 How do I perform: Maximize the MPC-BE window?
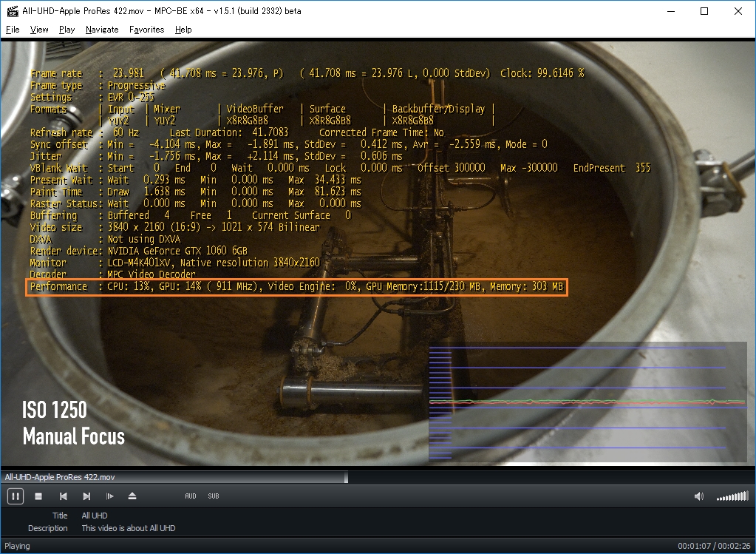[704, 11]
